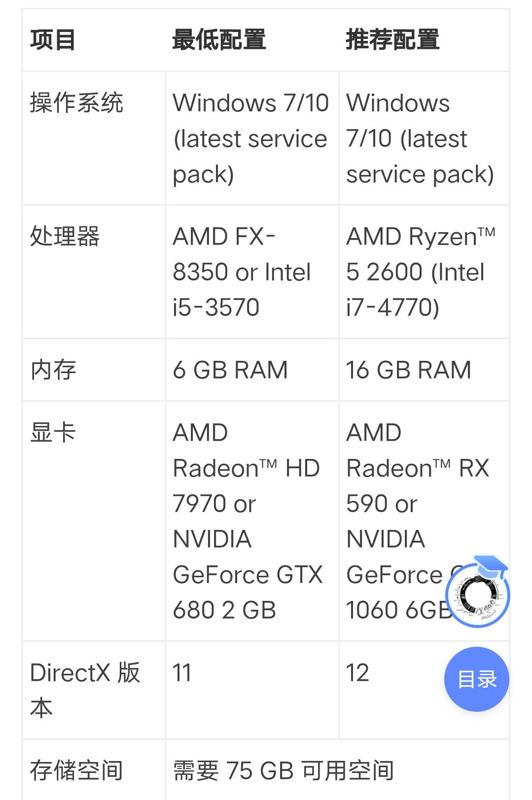Tap the DirectX 版本 row label
532x800 pixels.
click(x=85, y=690)
